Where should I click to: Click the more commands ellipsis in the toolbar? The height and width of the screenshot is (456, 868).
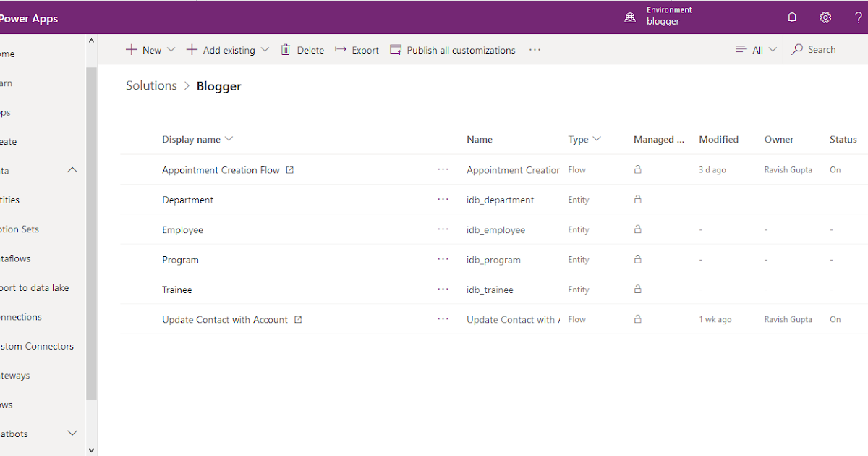pyautogui.click(x=535, y=49)
